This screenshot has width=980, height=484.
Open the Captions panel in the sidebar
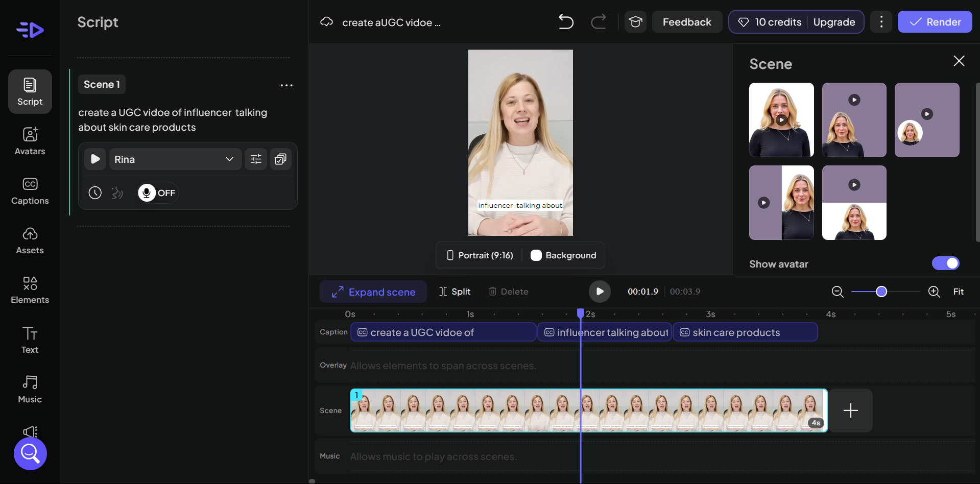click(x=29, y=191)
